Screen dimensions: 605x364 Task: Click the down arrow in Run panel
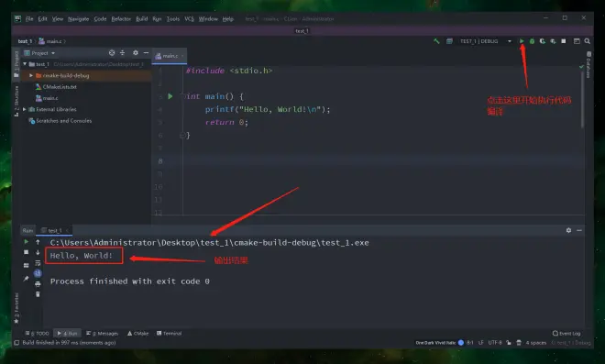click(x=38, y=252)
